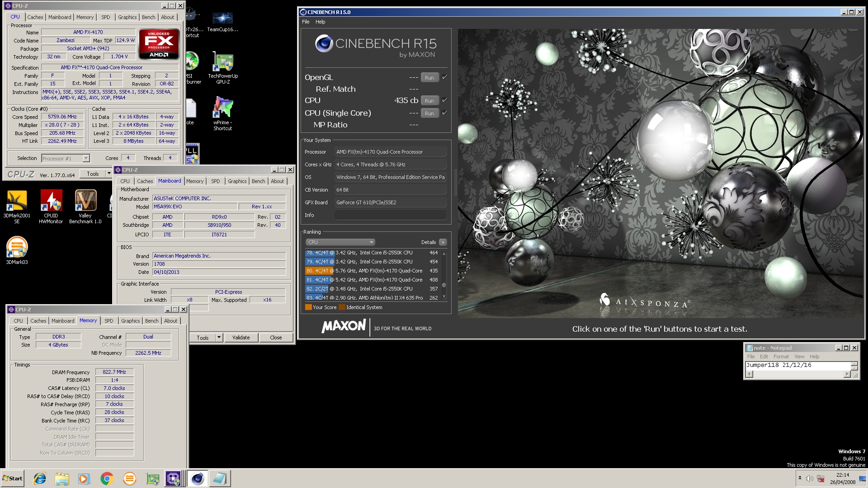Launch the Valley Benchmark 1.0 desktop icon
Viewport: 868px width, 488px height.
tap(85, 206)
